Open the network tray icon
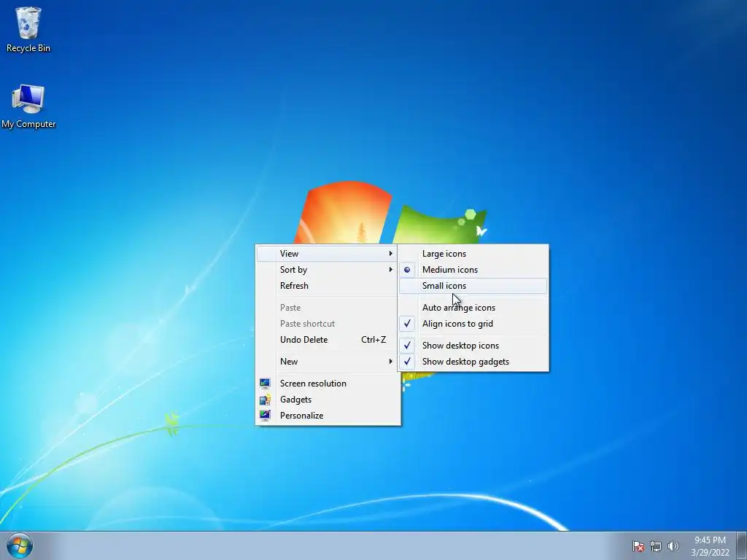747x560 pixels. (656, 546)
